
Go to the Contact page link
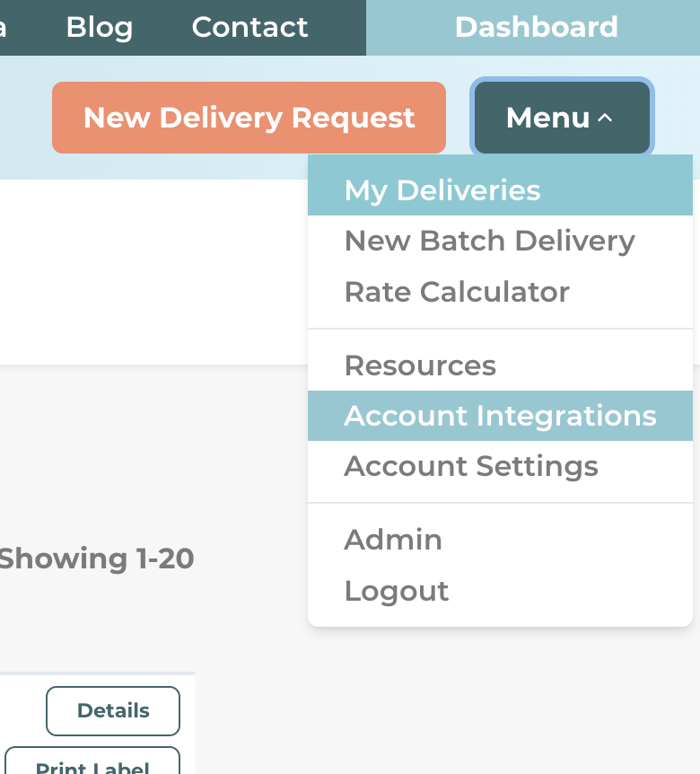click(x=249, y=27)
